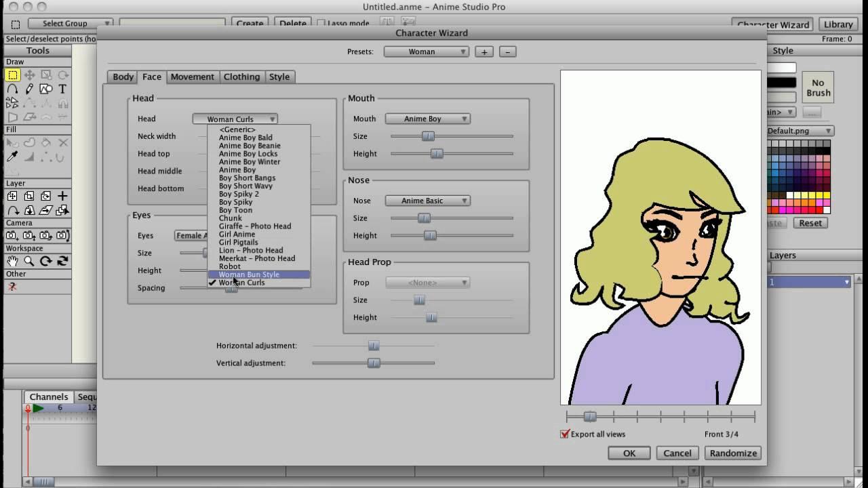
Task: Enable the Lasso mode checkbox
Action: point(321,23)
